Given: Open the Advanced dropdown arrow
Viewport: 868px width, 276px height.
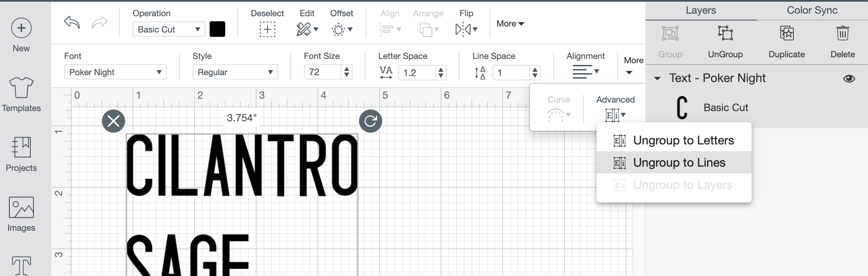Looking at the screenshot, I should coord(624,115).
